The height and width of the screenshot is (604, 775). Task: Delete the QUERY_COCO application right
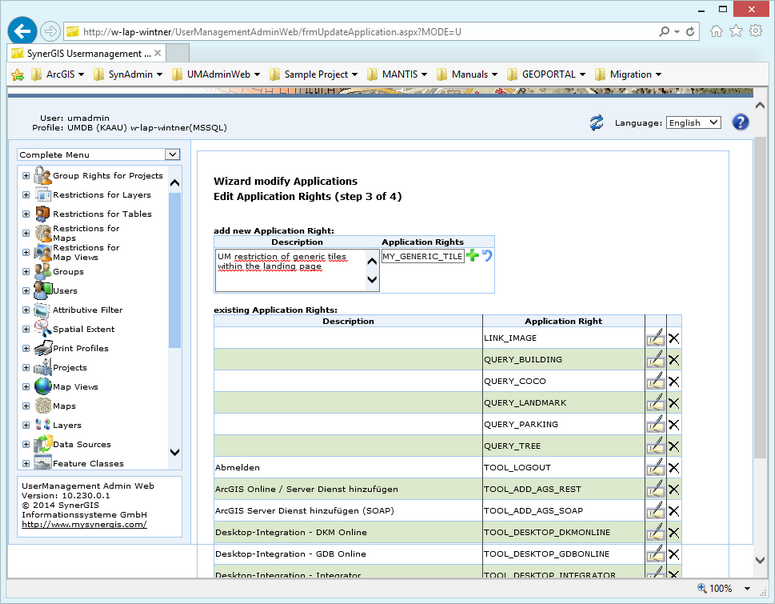674,382
